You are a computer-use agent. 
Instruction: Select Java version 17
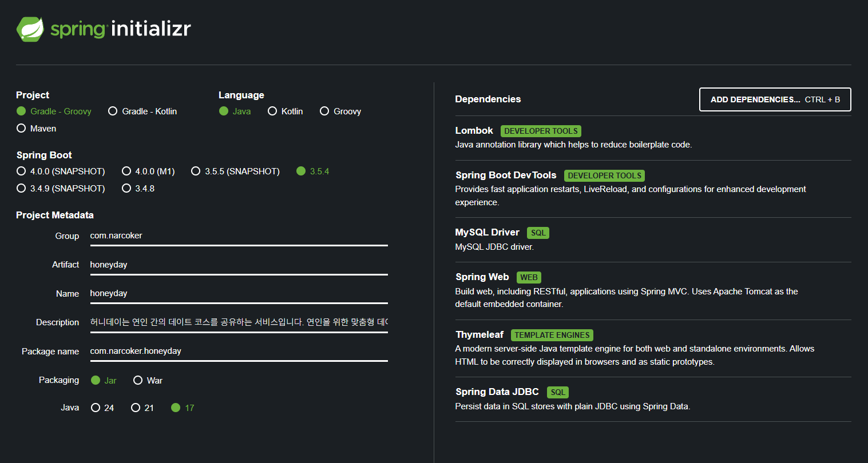[183, 408]
